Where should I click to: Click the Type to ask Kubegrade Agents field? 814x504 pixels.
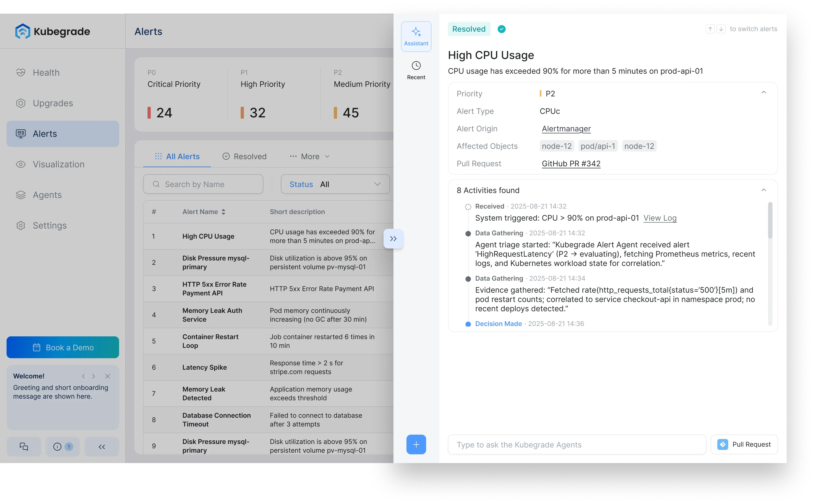tap(577, 444)
